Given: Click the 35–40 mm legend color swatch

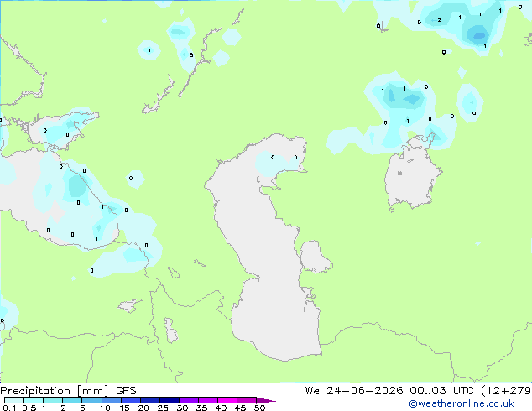Looking at the screenshot, I should pyautogui.click(x=208, y=400).
